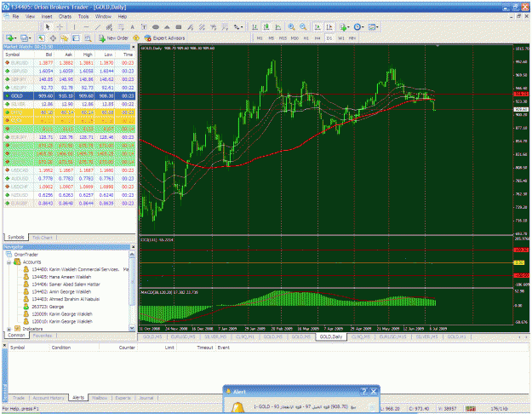
Task: Open the New Chart dropdown
Action: tap(11, 38)
